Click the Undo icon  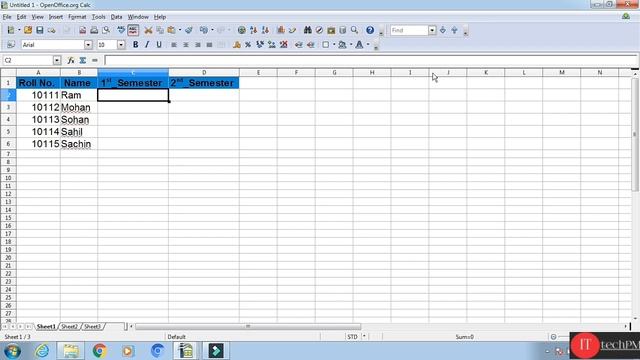204,30
